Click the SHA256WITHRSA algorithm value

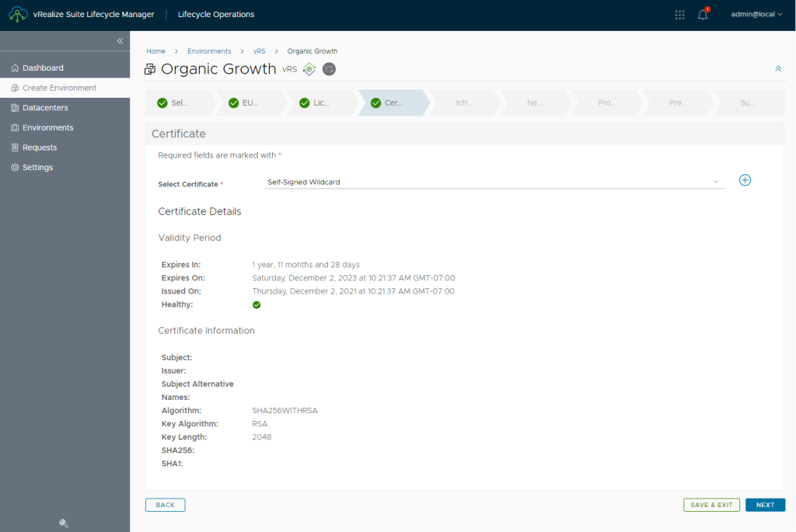point(285,410)
